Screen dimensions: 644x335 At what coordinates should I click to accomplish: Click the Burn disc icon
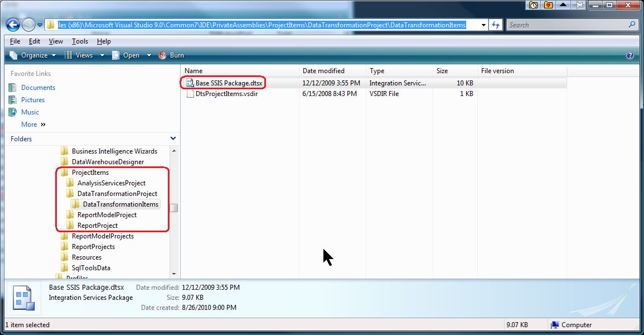163,55
